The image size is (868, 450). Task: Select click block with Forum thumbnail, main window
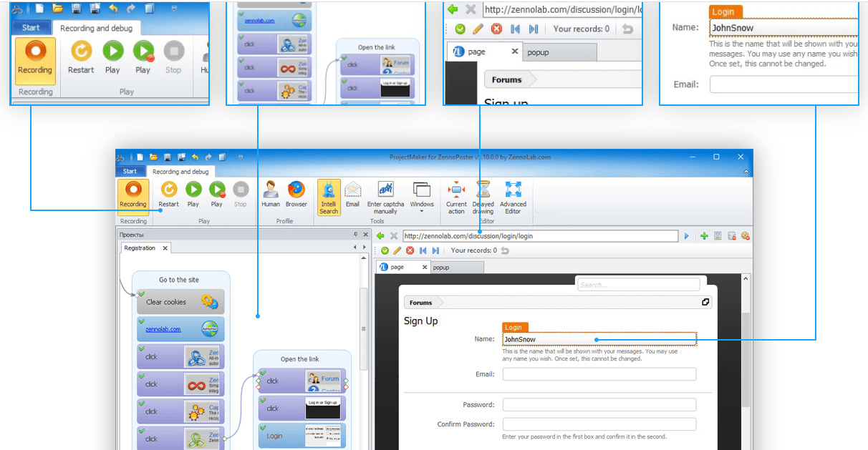click(x=302, y=381)
